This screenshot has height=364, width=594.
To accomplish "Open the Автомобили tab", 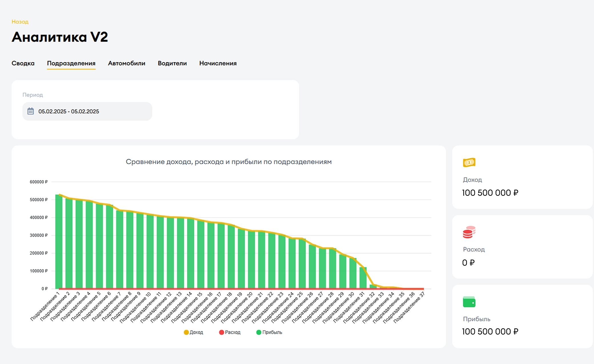I will click(x=127, y=63).
